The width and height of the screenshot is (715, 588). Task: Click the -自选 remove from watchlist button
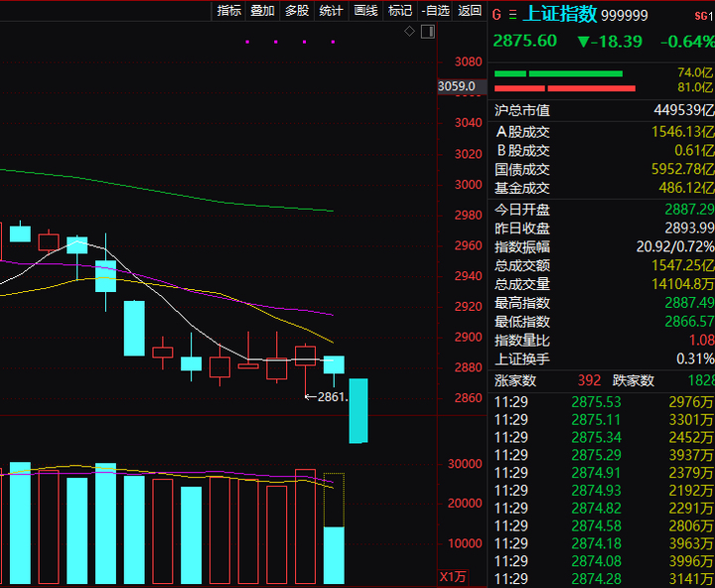(x=436, y=11)
